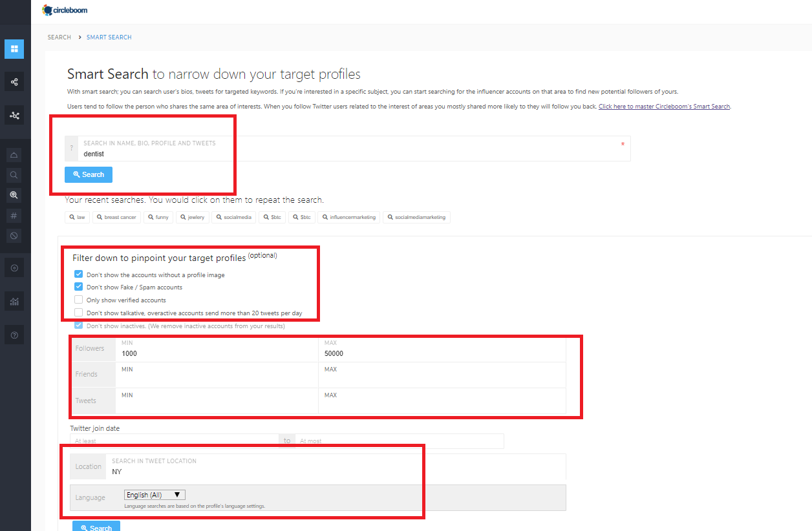
Task: Click the Search button under keyword field
Action: click(x=89, y=174)
